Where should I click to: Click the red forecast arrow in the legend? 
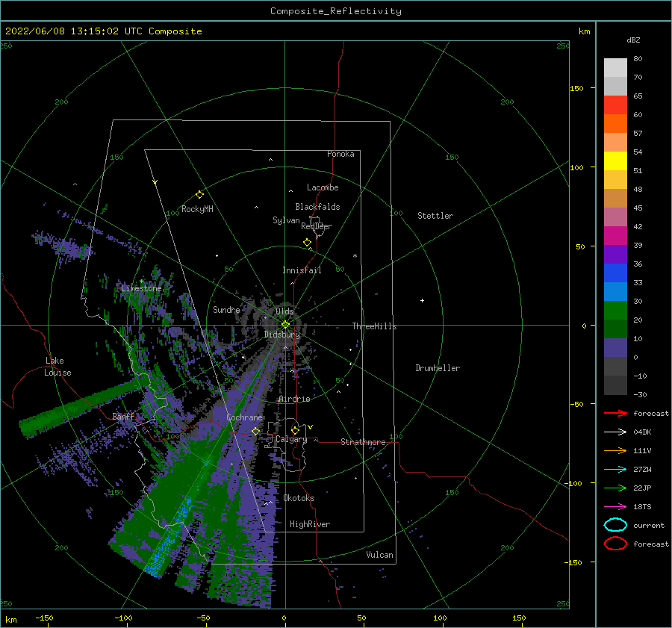(x=615, y=413)
